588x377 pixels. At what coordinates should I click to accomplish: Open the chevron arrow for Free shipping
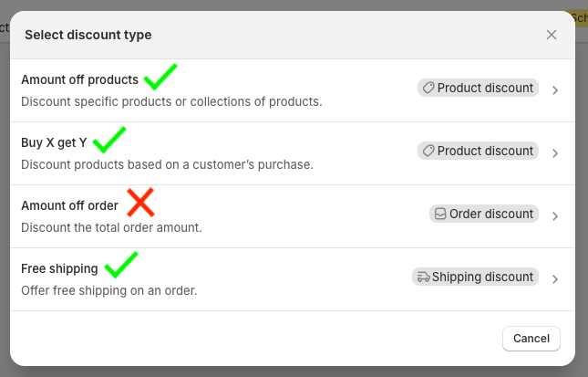[x=555, y=279]
